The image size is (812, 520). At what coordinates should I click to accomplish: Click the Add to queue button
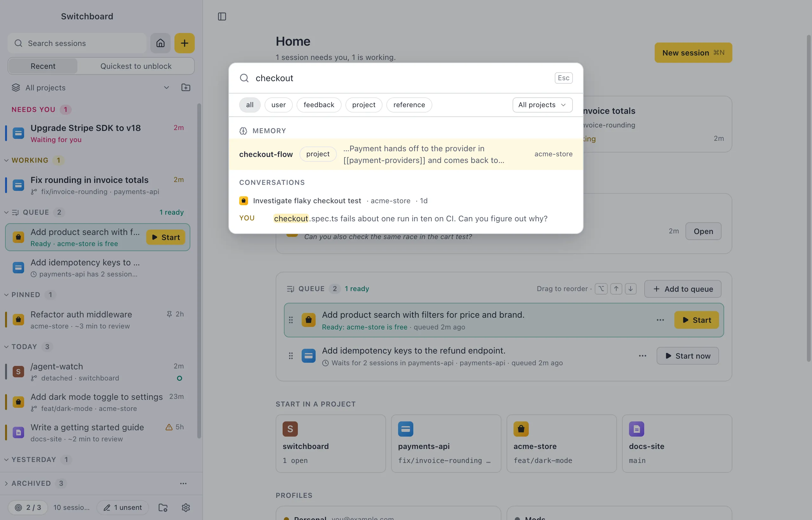683,289
